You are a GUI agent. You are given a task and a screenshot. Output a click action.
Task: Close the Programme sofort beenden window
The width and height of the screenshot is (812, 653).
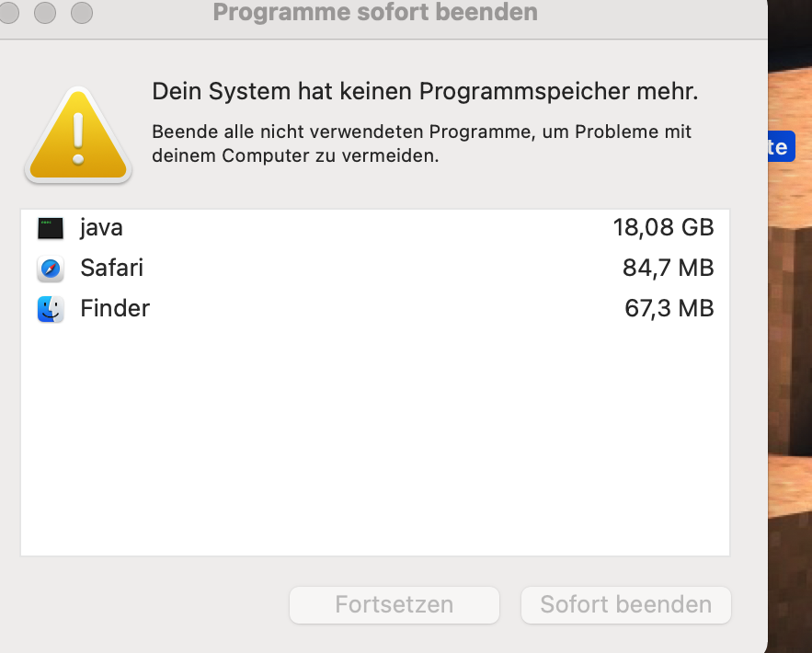pos(9,13)
